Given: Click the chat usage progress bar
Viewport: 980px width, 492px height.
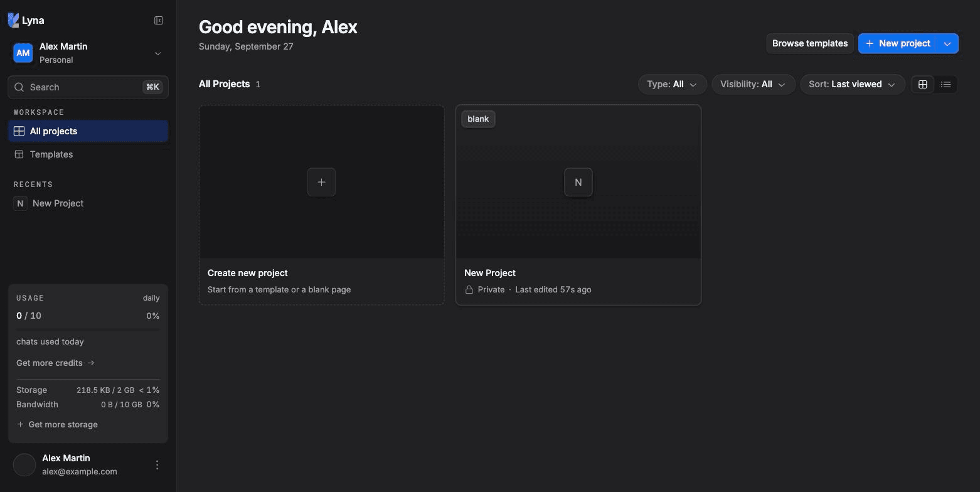Looking at the screenshot, I should [88, 329].
